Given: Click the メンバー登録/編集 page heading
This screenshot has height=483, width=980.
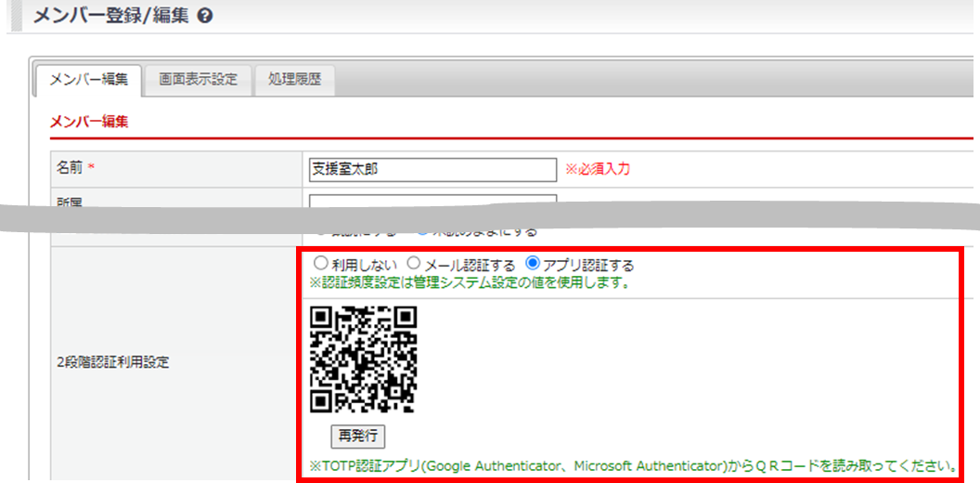Looking at the screenshot, I should (110, 17).
